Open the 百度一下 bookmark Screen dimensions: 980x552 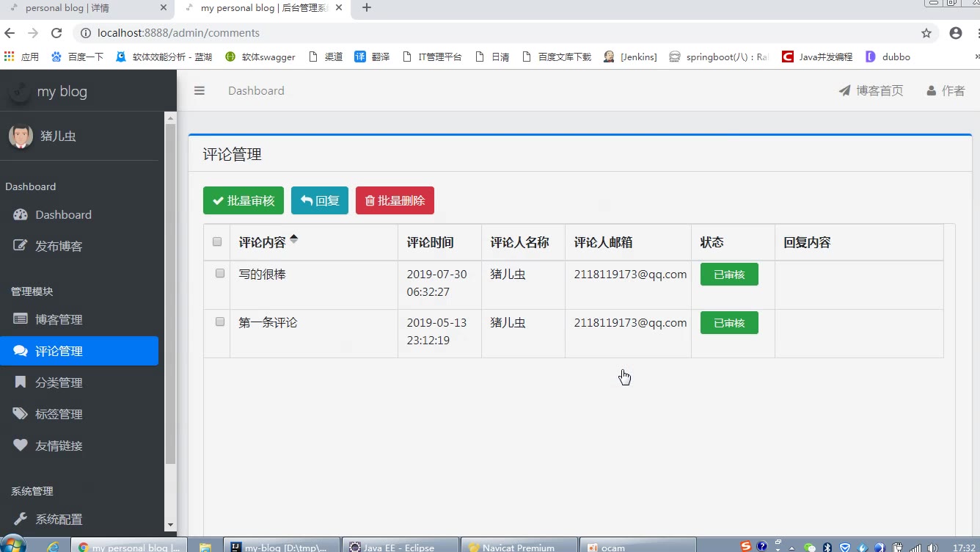78,57
